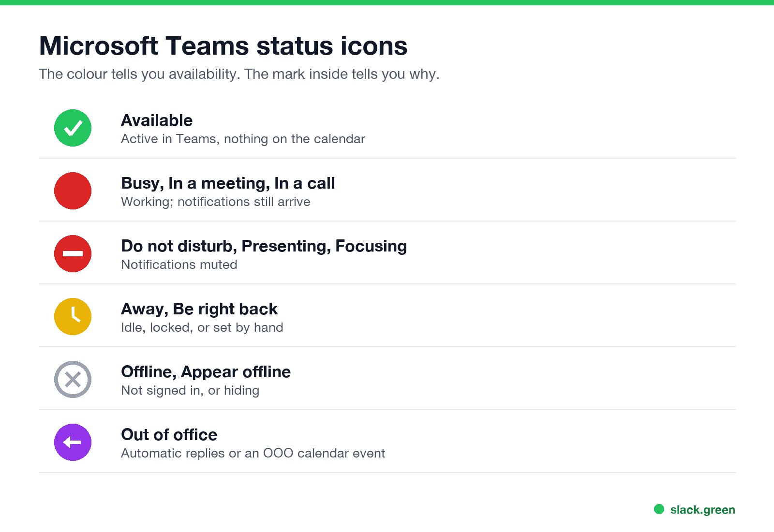Select 'Active in Teams, nothing on the calendar'
Viewport: 774px width, 532px height.
[243, 139]
